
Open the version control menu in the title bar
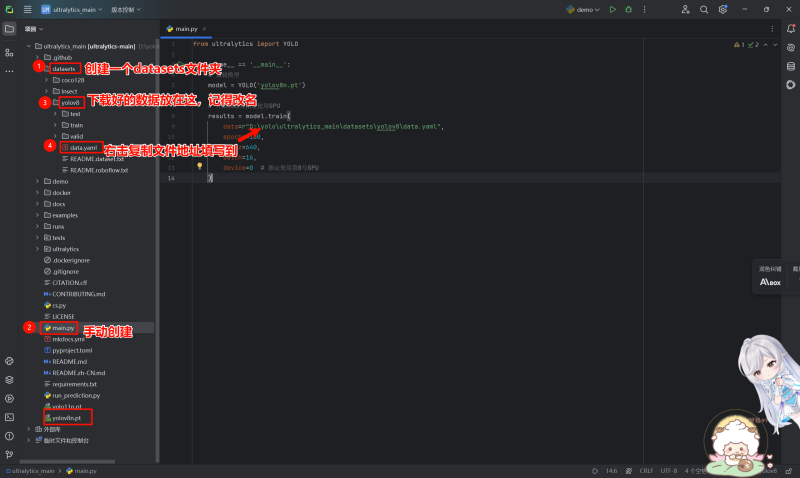point(125,9)
